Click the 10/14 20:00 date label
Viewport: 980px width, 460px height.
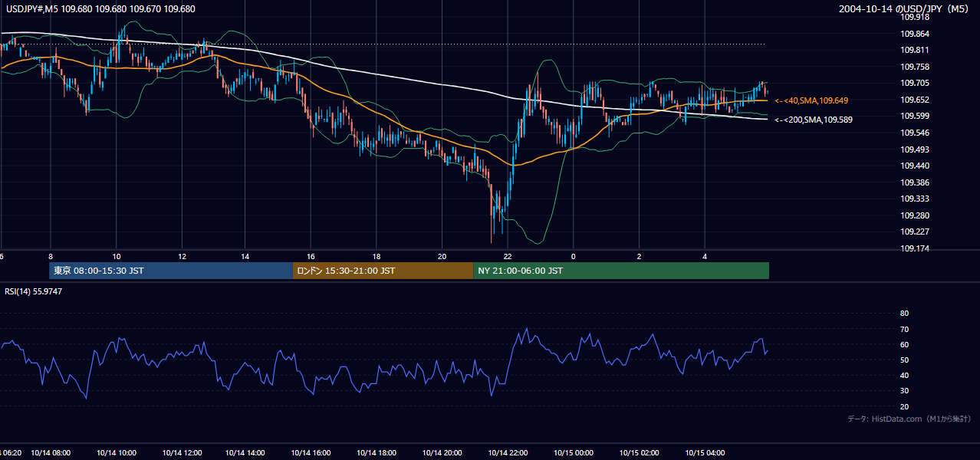442,453
